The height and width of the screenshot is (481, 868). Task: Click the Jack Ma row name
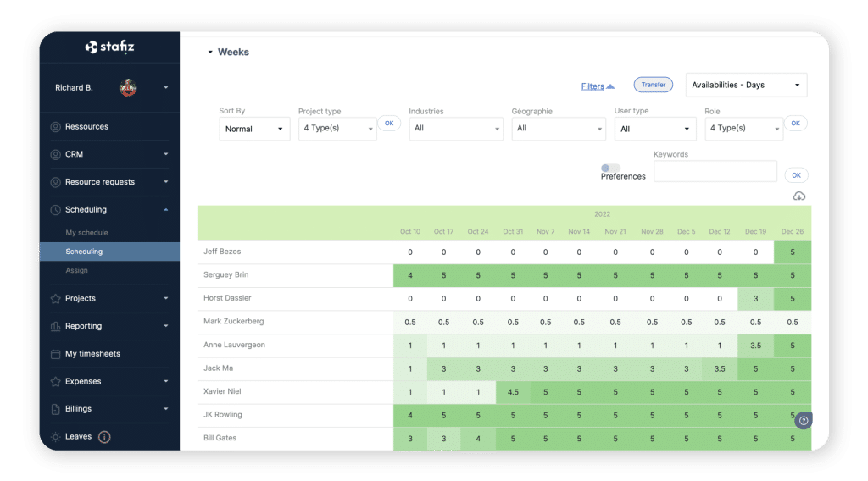[218, 368]
